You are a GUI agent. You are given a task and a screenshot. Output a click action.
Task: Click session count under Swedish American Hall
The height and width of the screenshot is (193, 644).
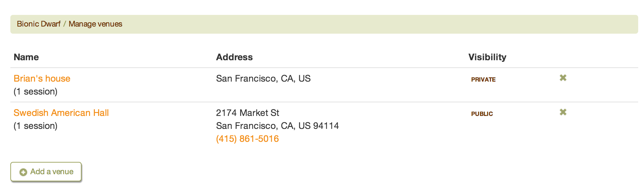click(x=36, y=126)
